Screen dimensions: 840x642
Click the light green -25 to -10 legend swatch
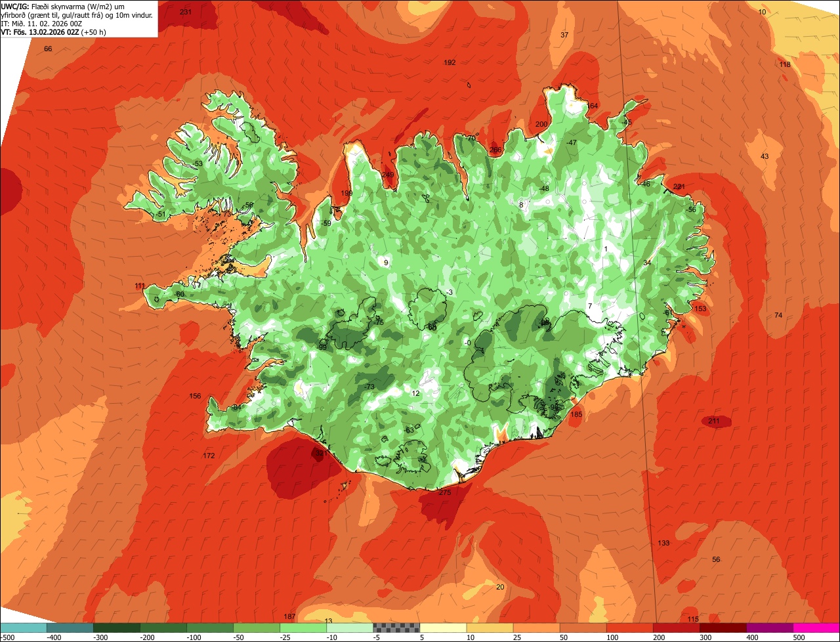[303, 628]
